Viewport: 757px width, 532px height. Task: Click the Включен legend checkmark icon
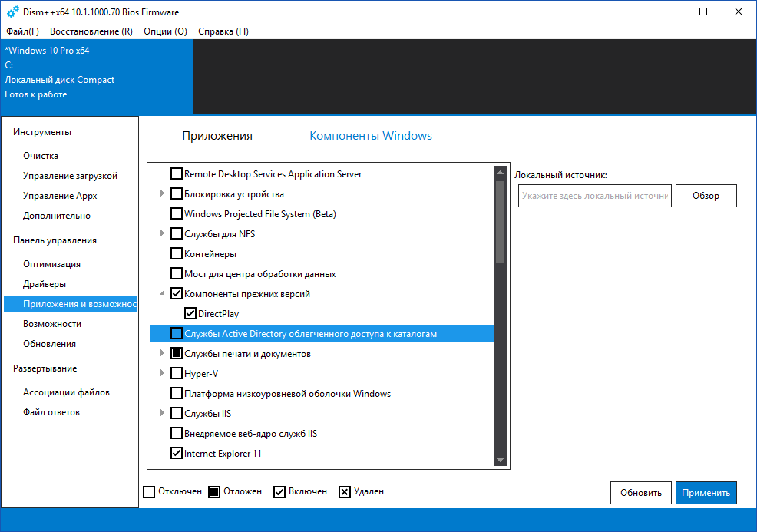tap(279, 492)
